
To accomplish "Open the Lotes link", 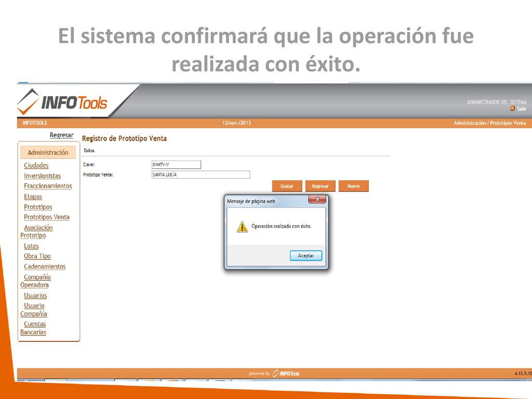I will click(x=31, y=246).
